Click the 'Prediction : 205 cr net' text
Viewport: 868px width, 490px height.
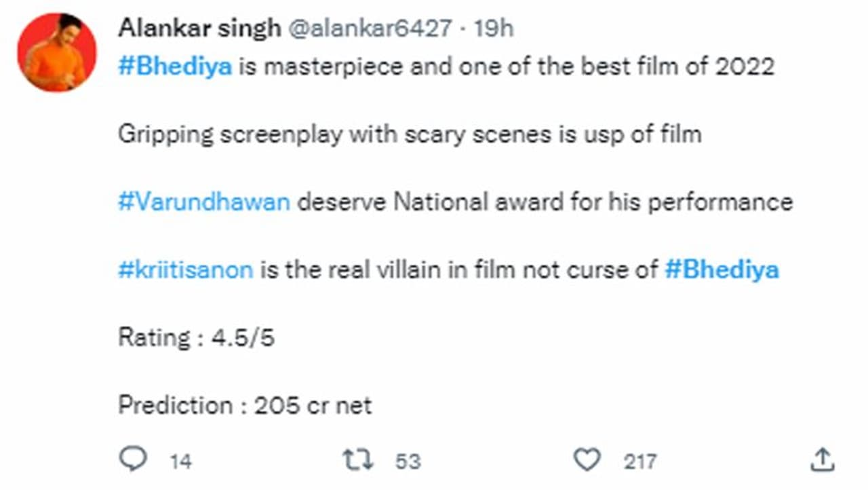pyautogui.click(x=245, y=406)
